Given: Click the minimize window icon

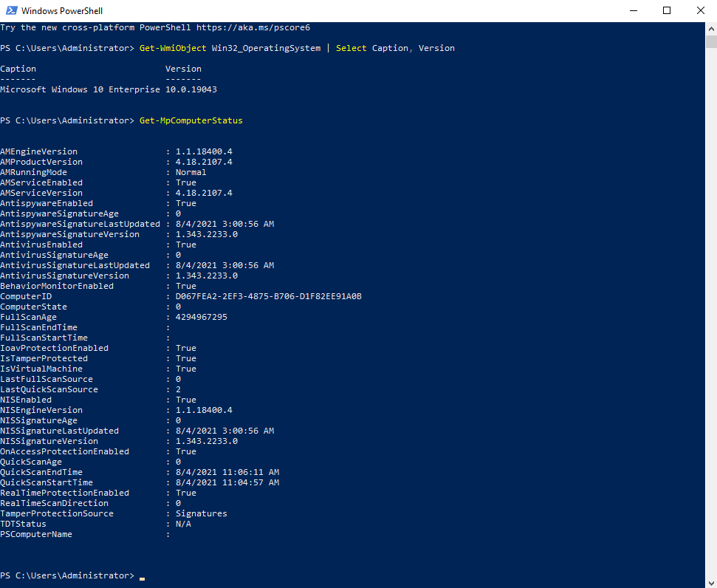Looking at the screenshot, I should point(634,10).
